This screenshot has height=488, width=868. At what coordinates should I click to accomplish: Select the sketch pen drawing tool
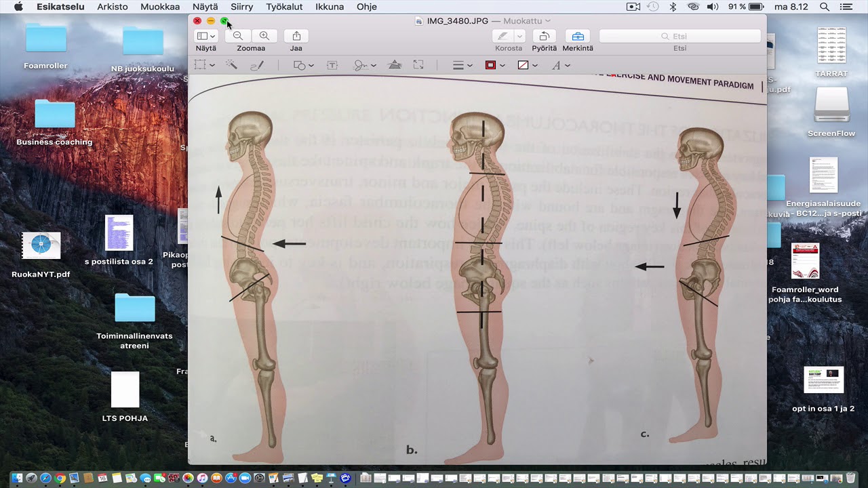[x=257, y=65]
